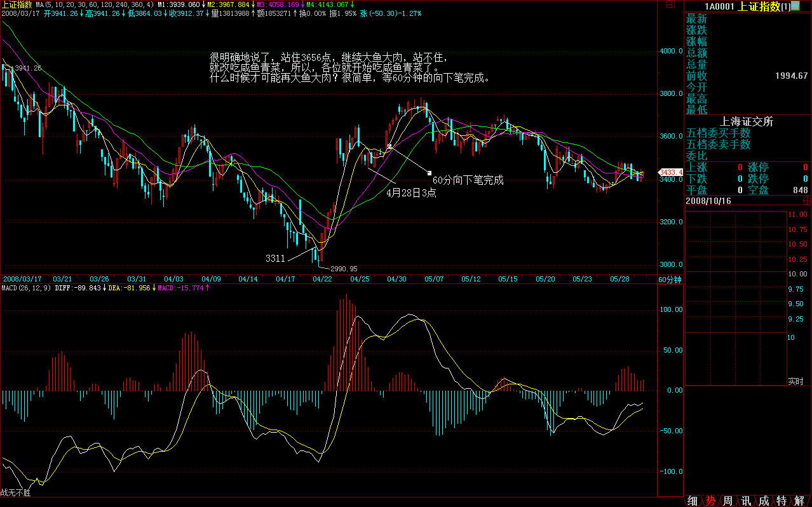Click the small window icon above price axis
The width and height of the screenshot is (812, 507).
[670, 4]
